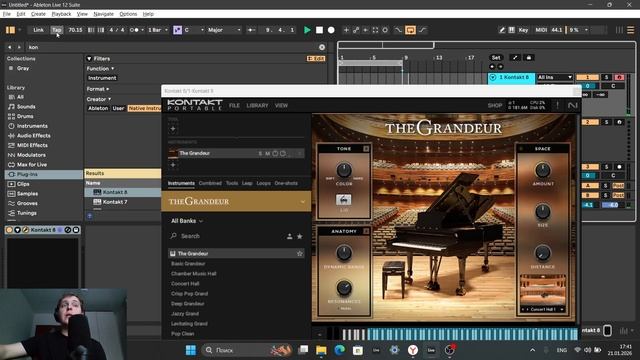The width and height of the screenshot is (640, 360).
Task: Filter presets by user content icon in Kontakt
Action: (289, 236)
